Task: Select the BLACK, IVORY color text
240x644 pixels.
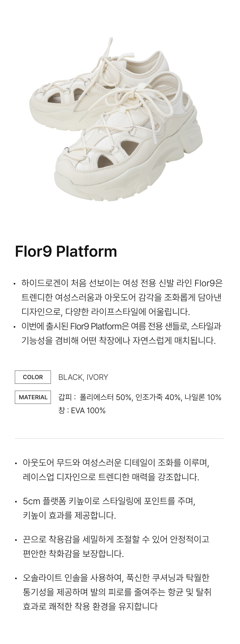Action: pos(83,377)
